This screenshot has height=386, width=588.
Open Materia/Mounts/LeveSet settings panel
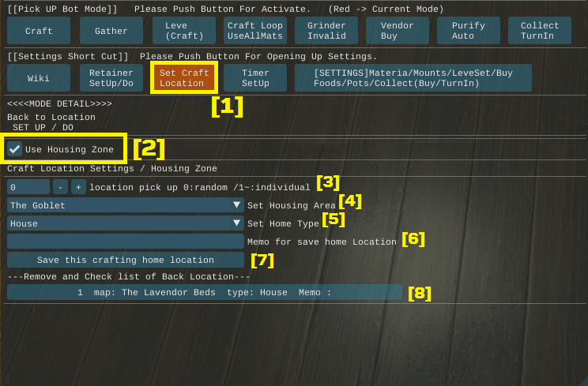click(x=413, y=78)
